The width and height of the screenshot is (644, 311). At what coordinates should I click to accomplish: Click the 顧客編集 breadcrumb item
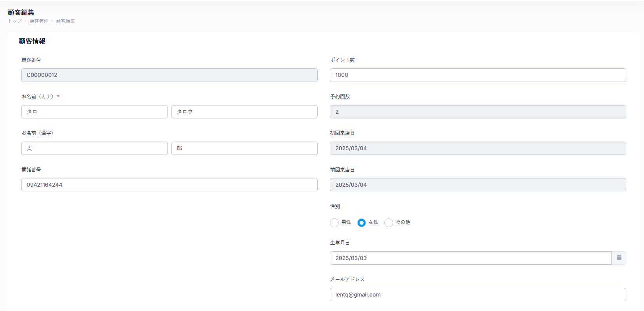click(x=65, y=21)
